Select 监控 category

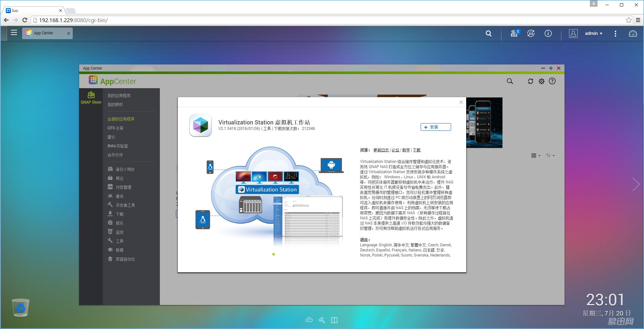[x=115, y=232]
